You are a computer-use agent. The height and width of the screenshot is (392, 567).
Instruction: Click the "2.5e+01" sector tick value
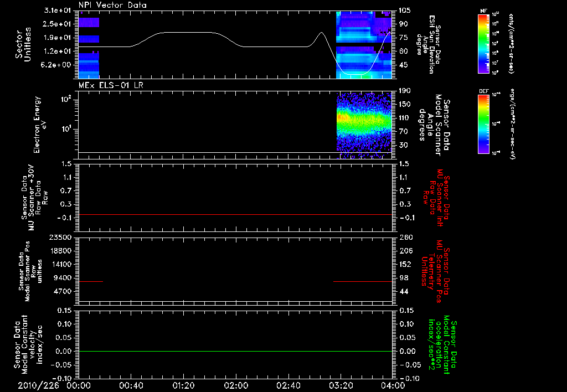point(58,24)
